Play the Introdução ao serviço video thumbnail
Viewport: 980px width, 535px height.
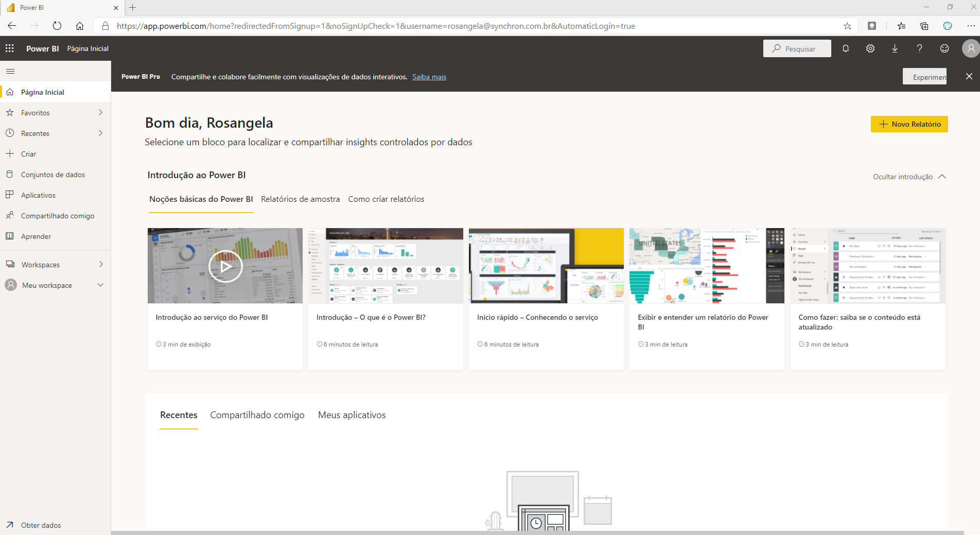pos(225,266)
